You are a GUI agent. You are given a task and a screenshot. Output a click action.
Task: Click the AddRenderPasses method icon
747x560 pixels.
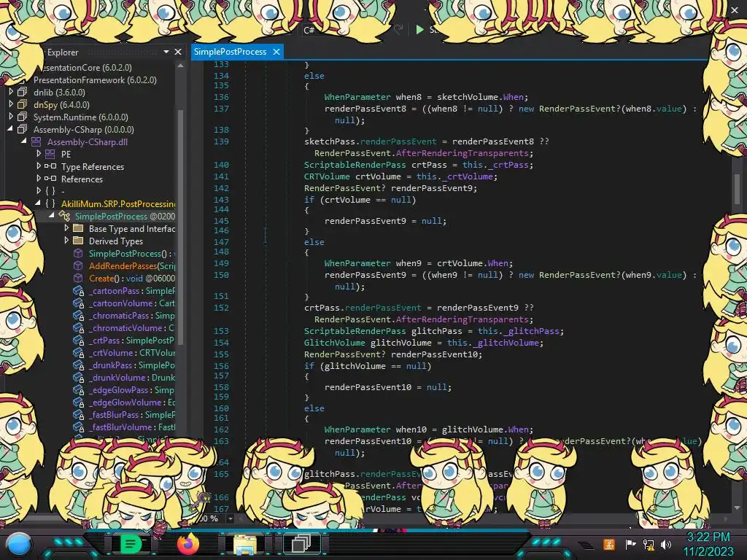78,265
